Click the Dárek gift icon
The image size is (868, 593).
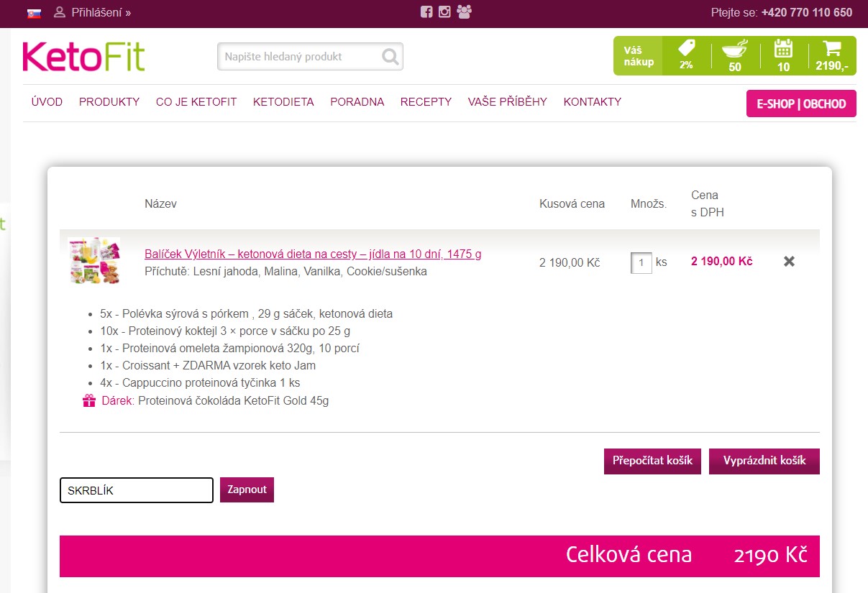point(89,400)
